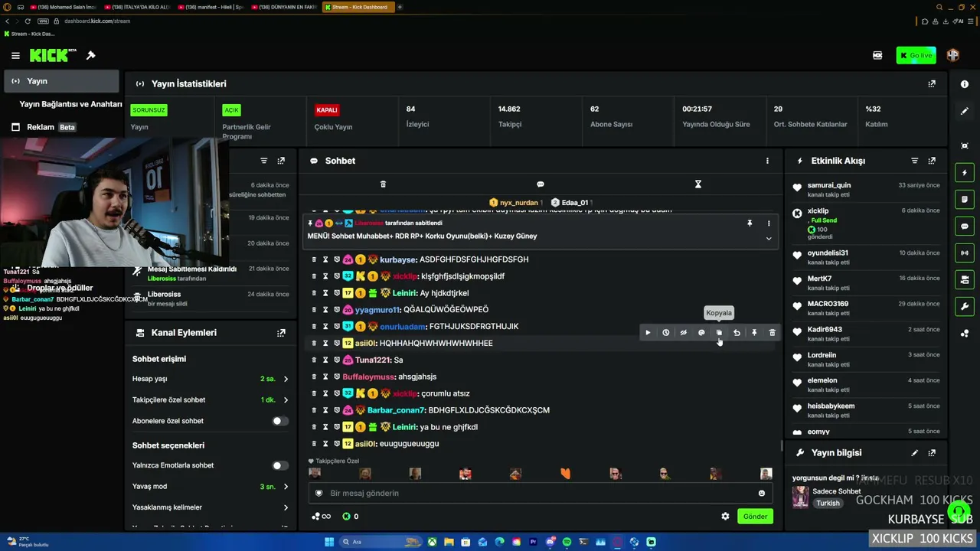The height and width of the screenshot is (551, 980).
Task: Click the Gönder send button
Action: point(755,517)
